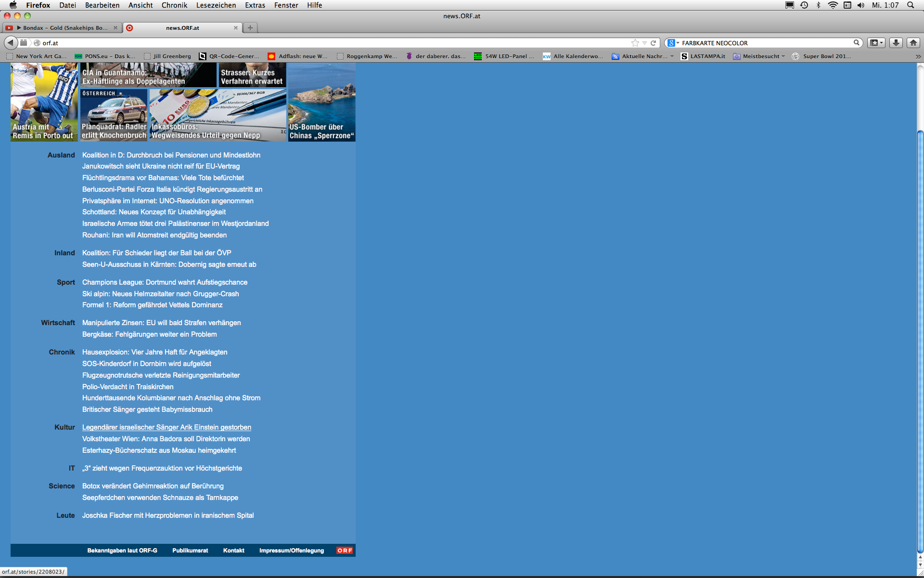Open Manipulierte Zinsen: EU will Strafen link
Image resolution: width=924 pixels, height=578 pixels.
click(x=162, y=323)
